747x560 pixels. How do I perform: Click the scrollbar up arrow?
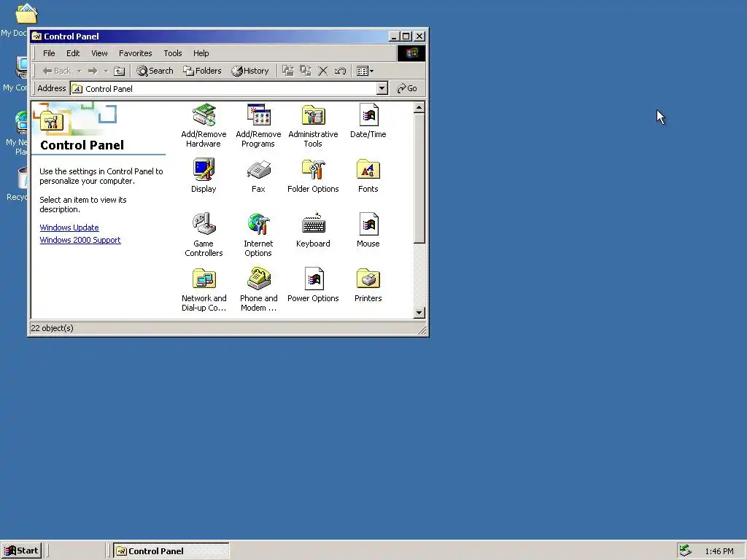[x=419, y=108]
